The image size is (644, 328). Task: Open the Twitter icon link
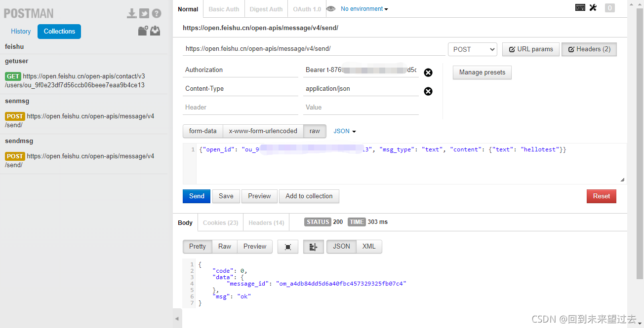tap(144, 13)
